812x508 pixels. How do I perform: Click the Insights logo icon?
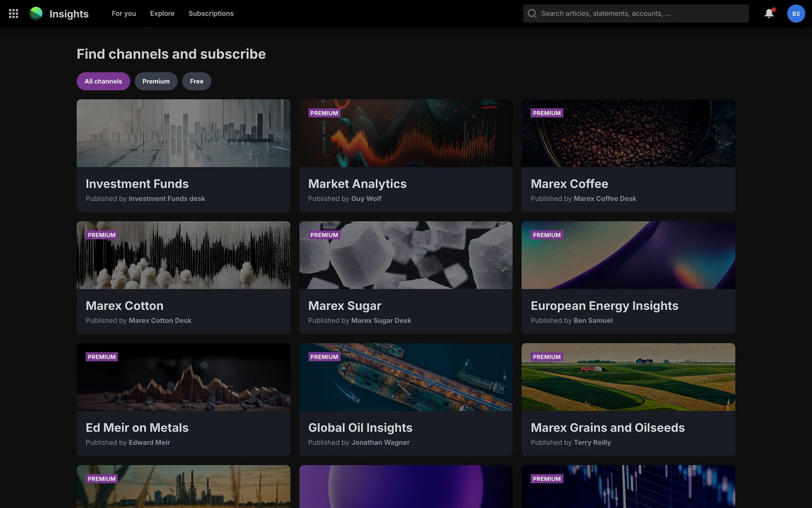(36, 13)
